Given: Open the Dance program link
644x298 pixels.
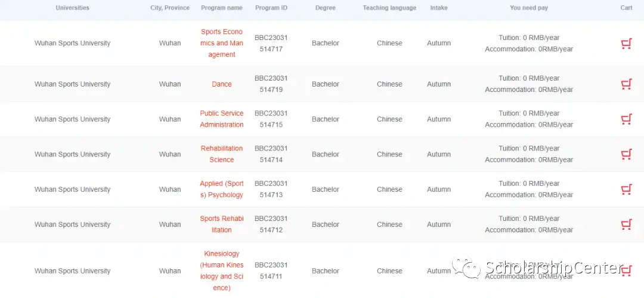Looking at the screenshot, I should (x=222, y=84).
